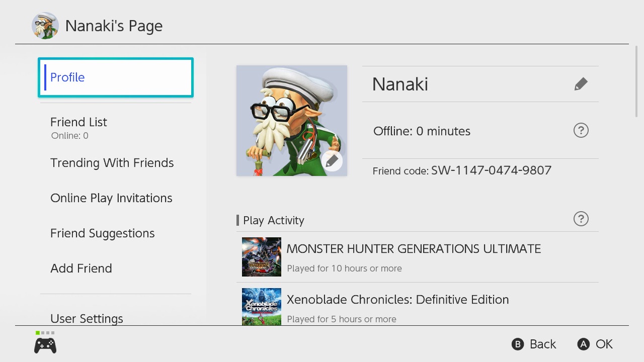Open the help icon next to Offline status
This screenshot has height=362, width=644.
pos(581,131)
